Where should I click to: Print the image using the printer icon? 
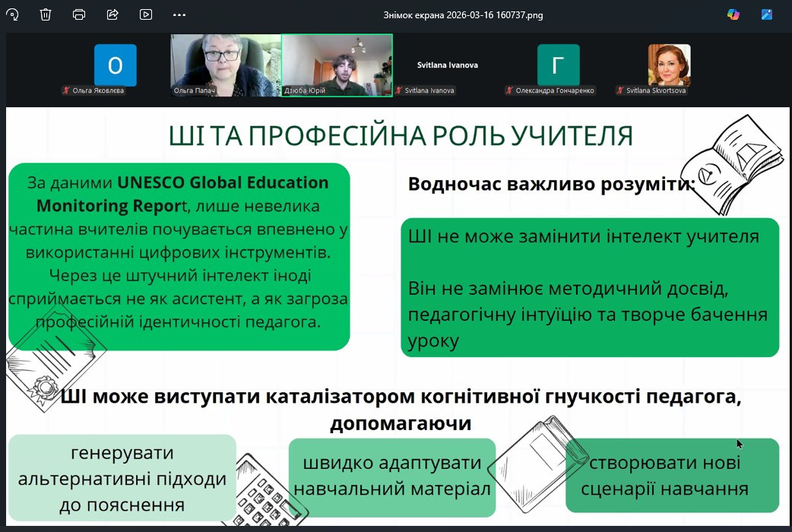pos(79,14)
